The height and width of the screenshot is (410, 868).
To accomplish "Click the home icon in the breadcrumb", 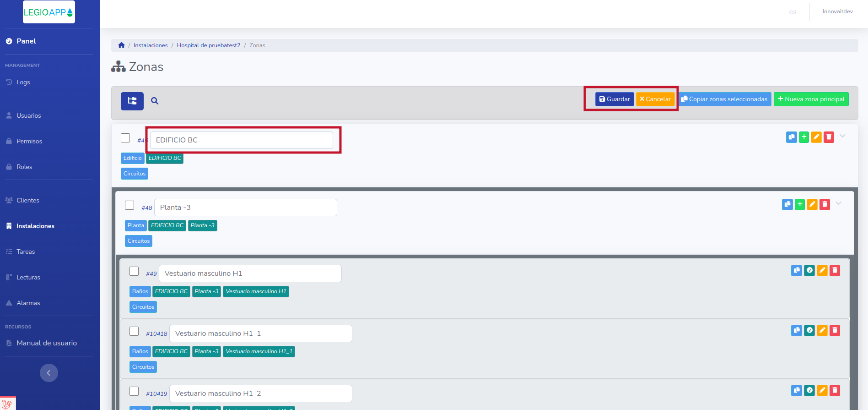I will (121, 45).
